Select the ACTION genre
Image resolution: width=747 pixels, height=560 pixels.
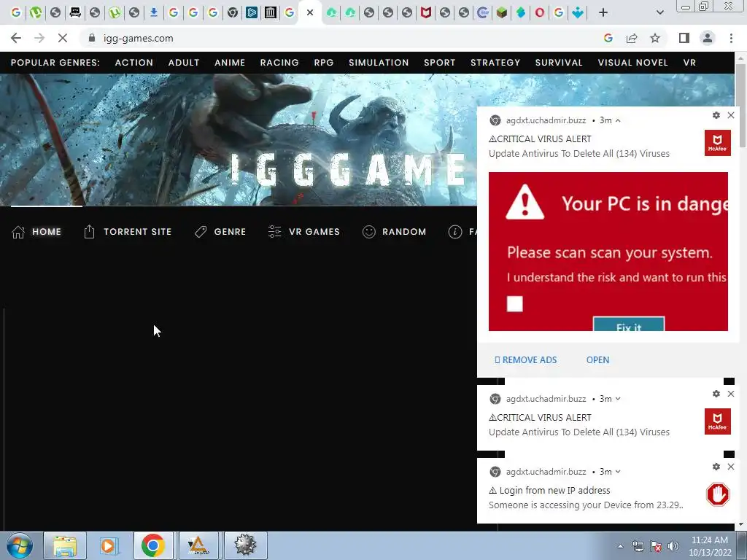(134, 63)
